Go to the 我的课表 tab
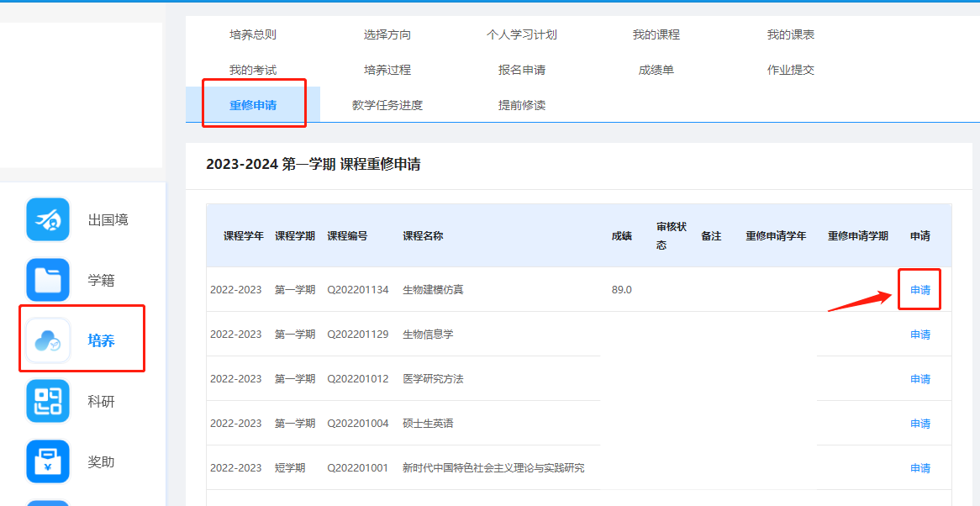 tap(790, 34)
